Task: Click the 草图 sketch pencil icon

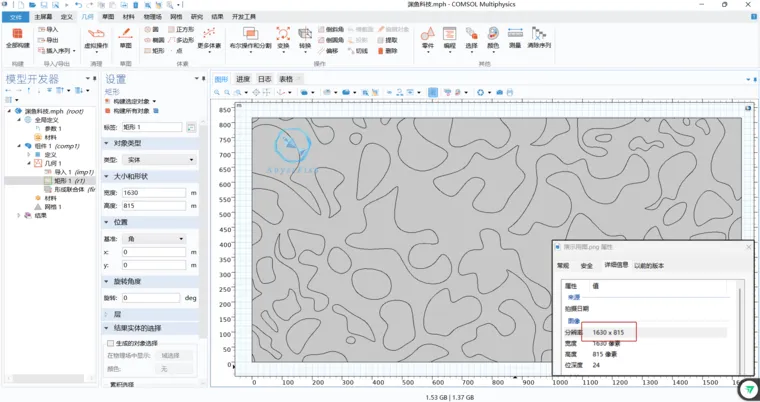Action: (126, 34)
